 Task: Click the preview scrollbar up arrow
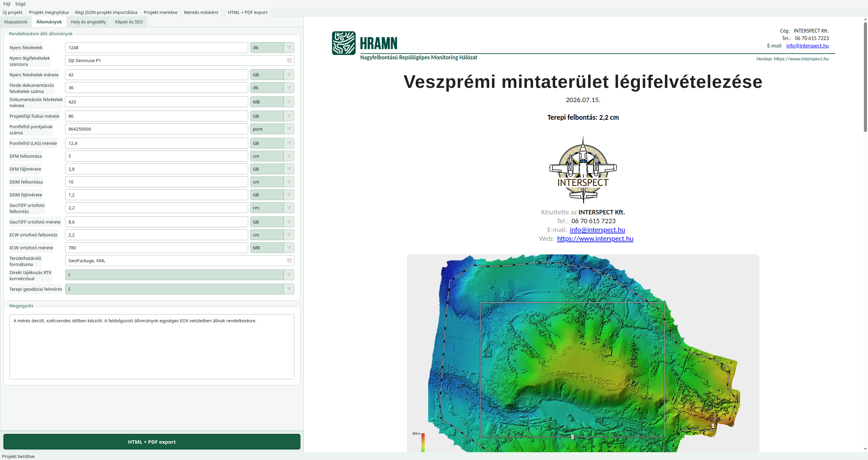(x=865, y=19)
